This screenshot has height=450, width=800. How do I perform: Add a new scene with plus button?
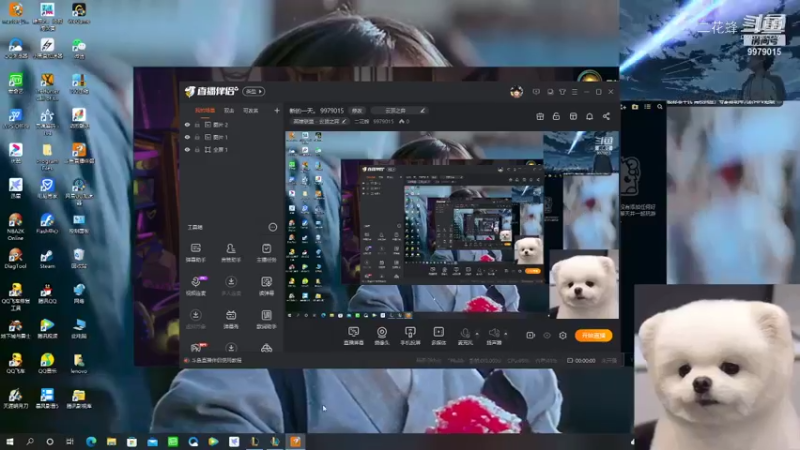[277, 110]
